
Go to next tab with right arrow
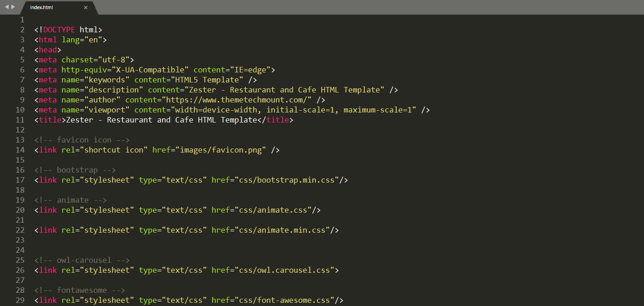[x=13, y=7]
